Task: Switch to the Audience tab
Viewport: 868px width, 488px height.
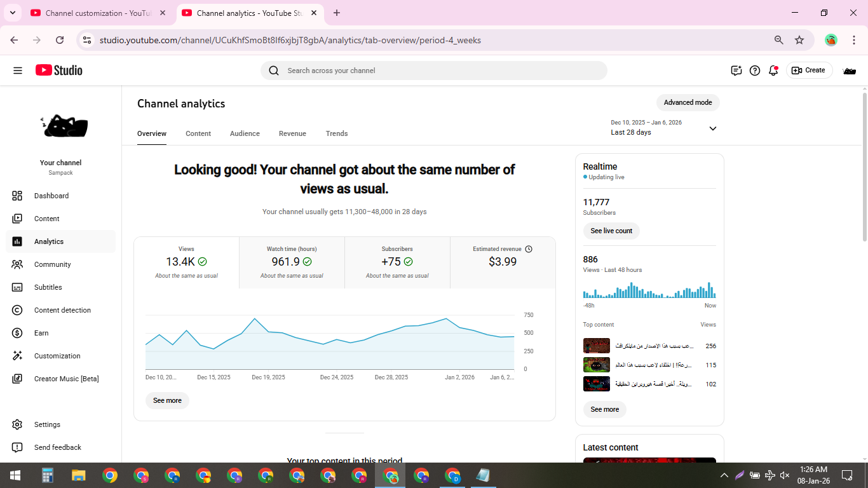Action: point(245,133)
